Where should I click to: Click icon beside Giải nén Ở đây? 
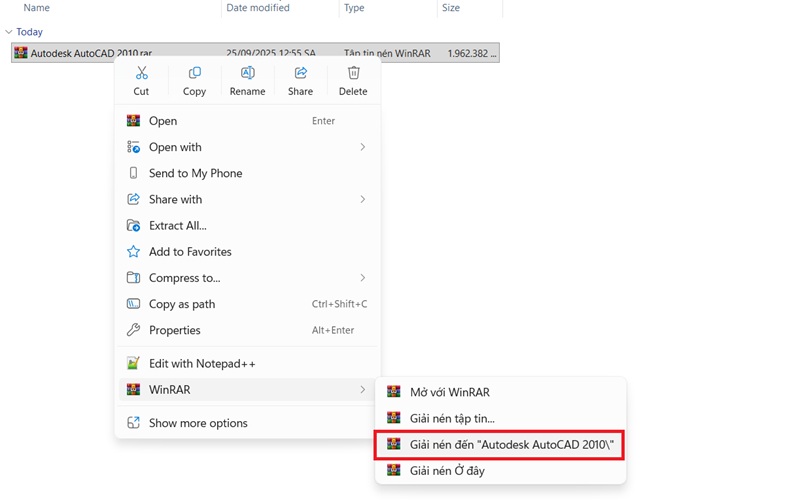pyautogui.click(x=393, y=470)
